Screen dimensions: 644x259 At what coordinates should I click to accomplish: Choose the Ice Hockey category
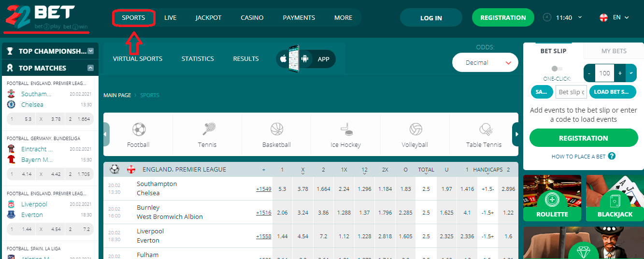click(x=345, y=134)
